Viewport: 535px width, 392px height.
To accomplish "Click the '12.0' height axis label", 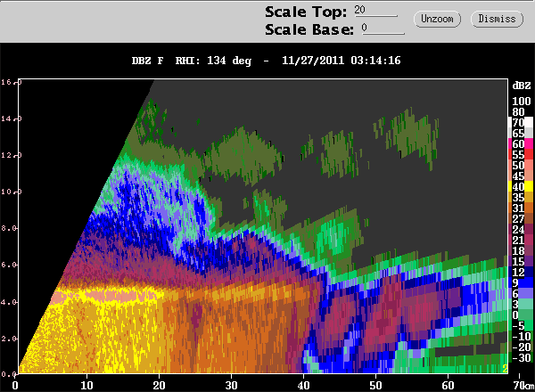I will [x=10, y=155].
